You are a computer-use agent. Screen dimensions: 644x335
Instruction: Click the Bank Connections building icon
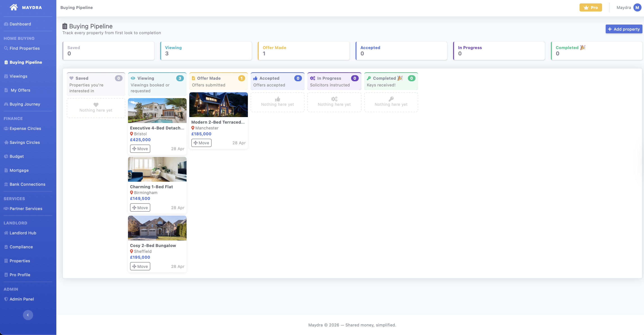pos(6,184)
